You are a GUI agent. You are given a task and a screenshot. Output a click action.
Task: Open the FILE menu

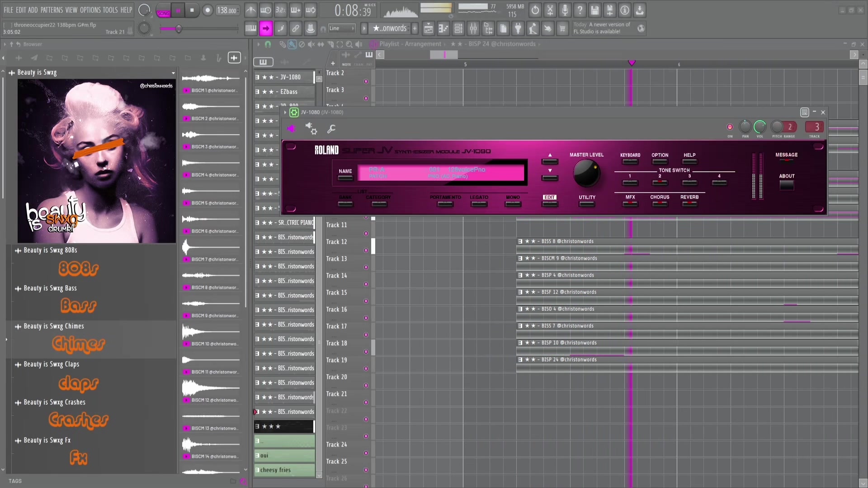9,10
